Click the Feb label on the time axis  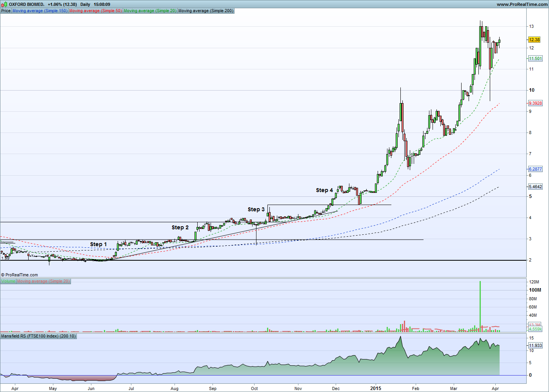pos(416,388)
